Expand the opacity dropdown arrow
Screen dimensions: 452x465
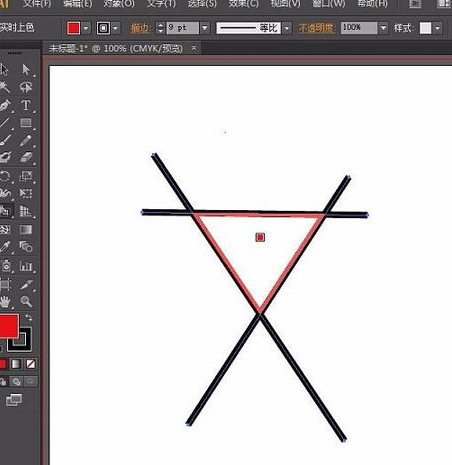pyautogui.click(x=383, y=28)
